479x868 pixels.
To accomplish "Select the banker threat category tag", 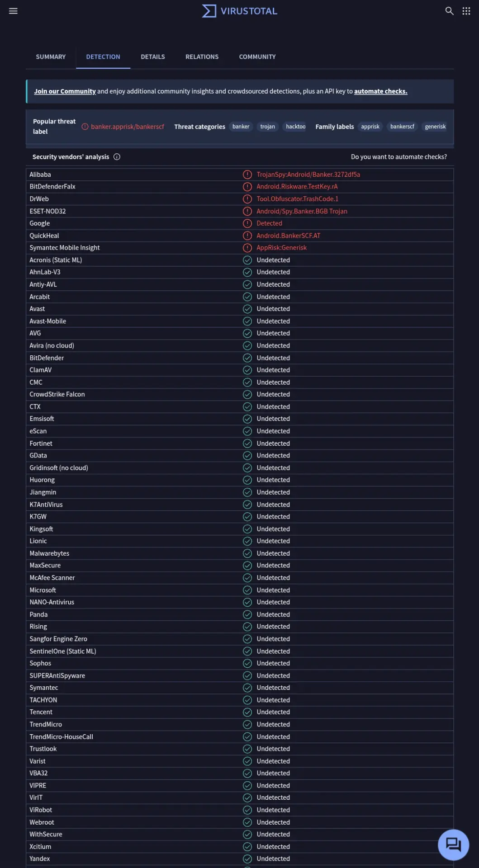I will tap(241, 127).
